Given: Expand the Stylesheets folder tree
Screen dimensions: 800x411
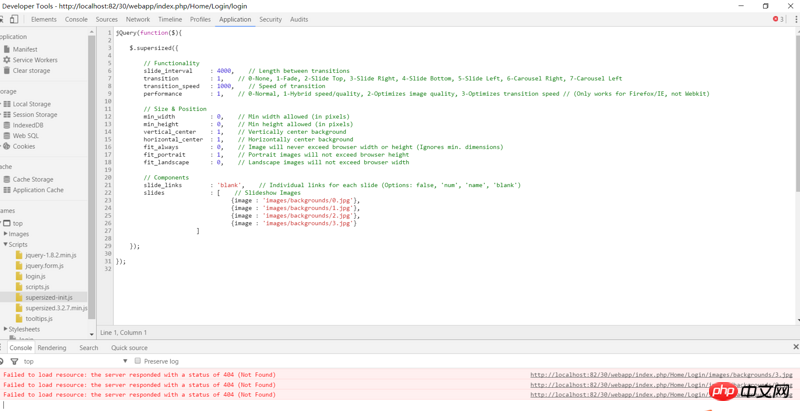Looking at the screenshot, I should [x=5, y=329].
